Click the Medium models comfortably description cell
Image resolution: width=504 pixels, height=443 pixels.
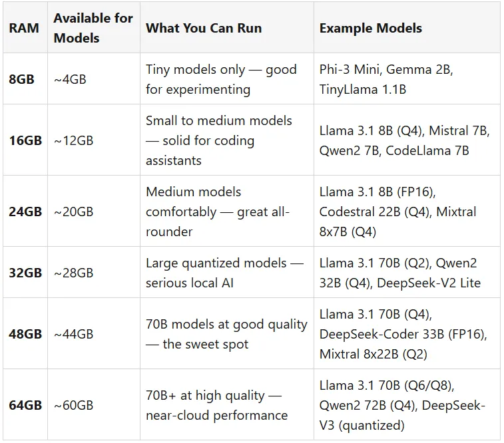[x=218, y=212]
